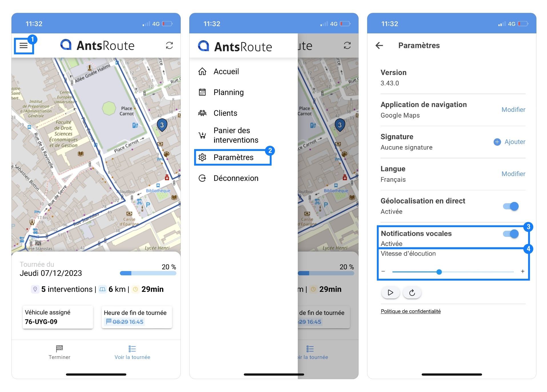Click the plus icon beside Ajouter
This screenshot has width=547, height=392.
coord(497,142)
